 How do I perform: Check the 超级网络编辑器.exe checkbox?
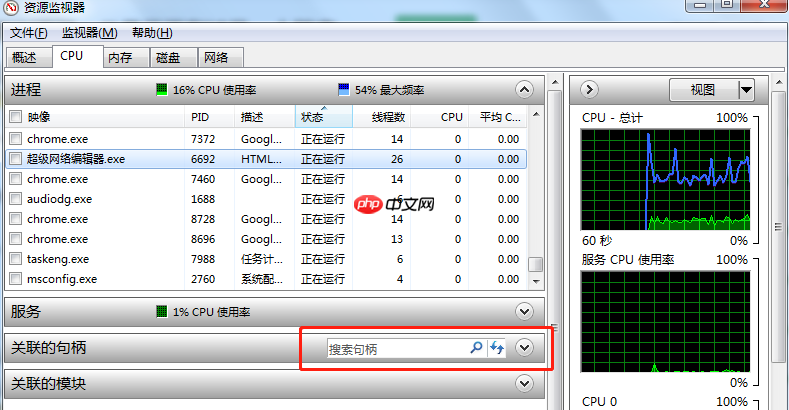(x=16, y=158)
